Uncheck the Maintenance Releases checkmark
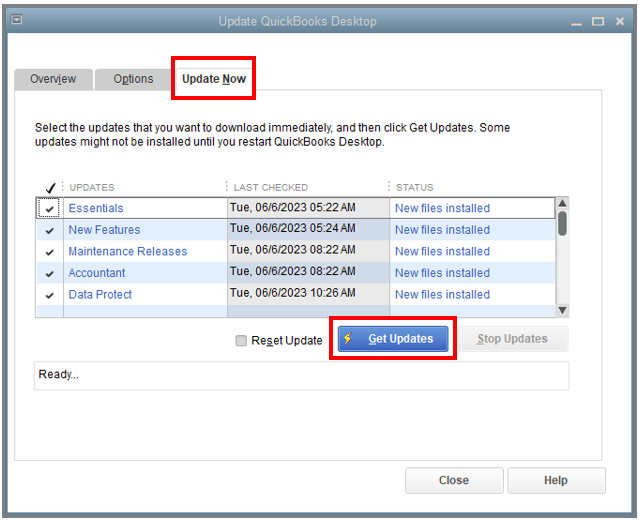Image resolution: width=639 pixels, height=521 pixels. click(49, 252)
